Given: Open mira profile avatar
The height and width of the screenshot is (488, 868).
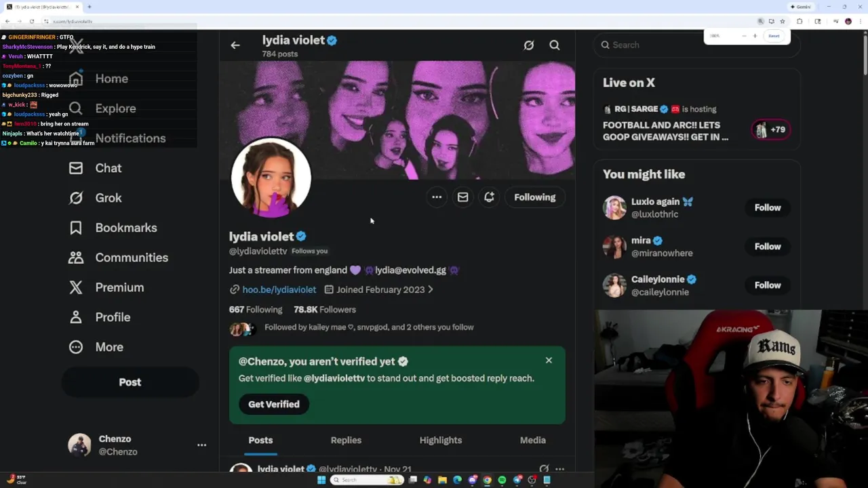Looking at the screenshot, I should (x=614, y=247).
